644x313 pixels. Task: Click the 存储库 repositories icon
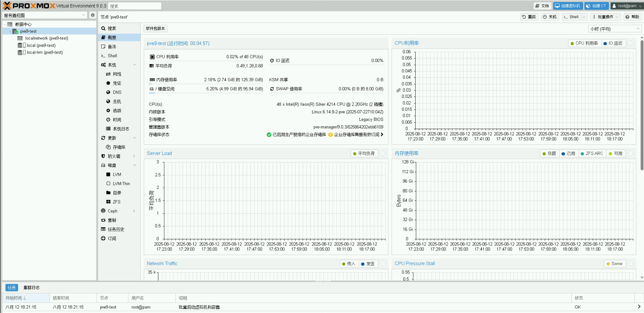108,147
